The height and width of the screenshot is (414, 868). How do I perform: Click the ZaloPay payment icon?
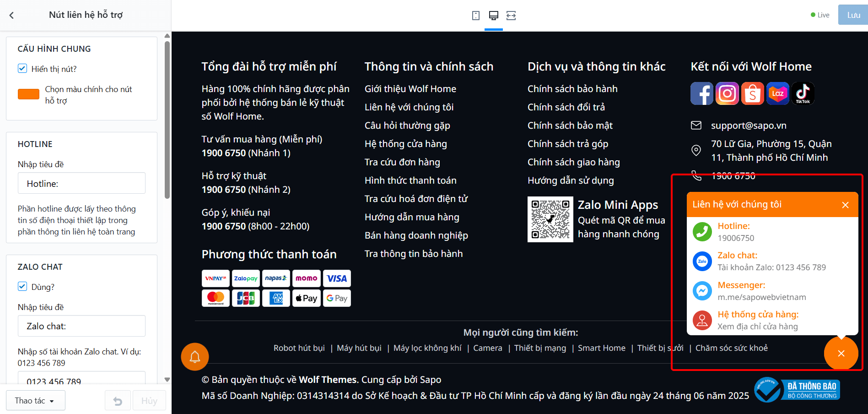(x=246, y=278)
